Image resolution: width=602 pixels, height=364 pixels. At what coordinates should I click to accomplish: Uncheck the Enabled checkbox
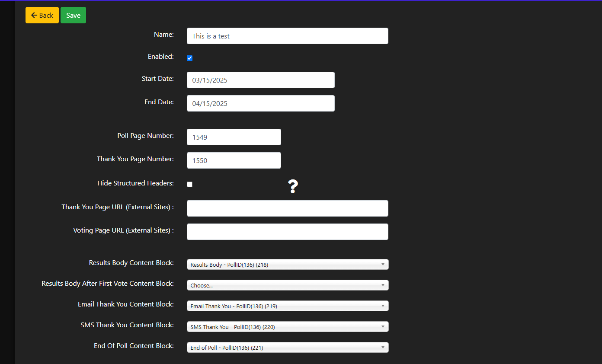[189, 58]
